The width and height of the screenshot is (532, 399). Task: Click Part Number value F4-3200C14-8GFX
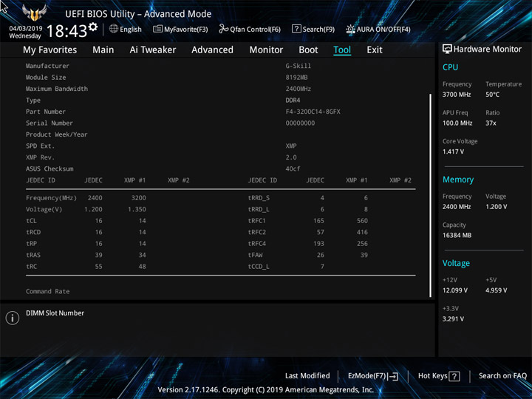click(313, 112)
